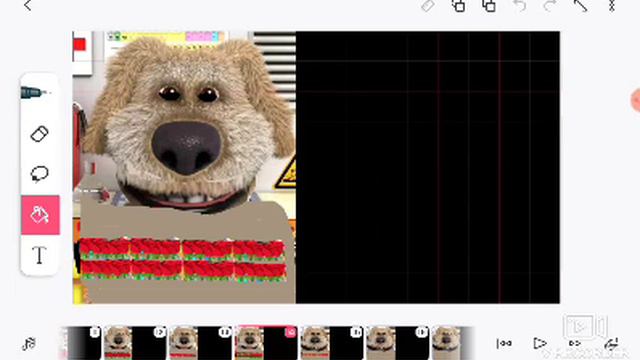Toggle the onion skin icon beside play

coord(575,344)
